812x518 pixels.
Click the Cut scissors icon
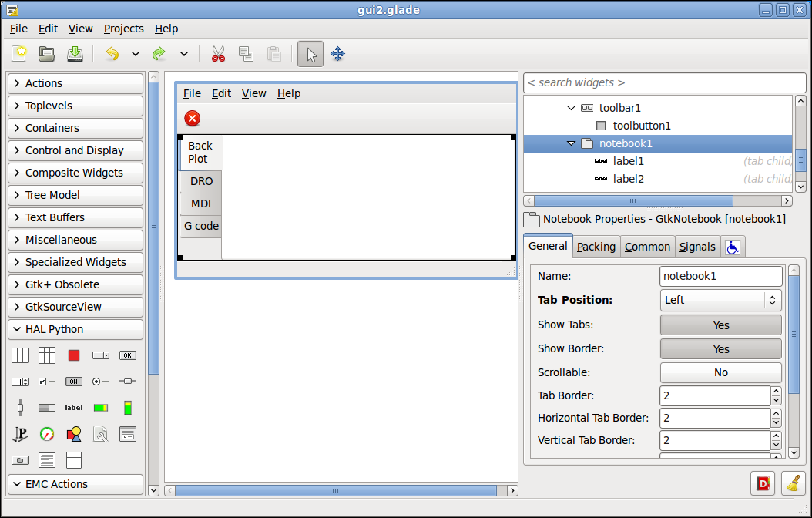pyautogui.click(x=219, y=53)
